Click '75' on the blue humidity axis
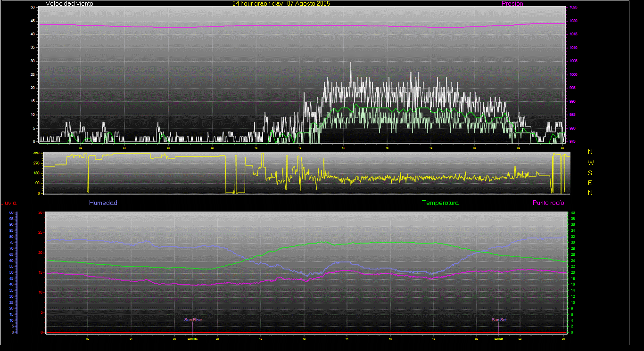 (11, 243)
